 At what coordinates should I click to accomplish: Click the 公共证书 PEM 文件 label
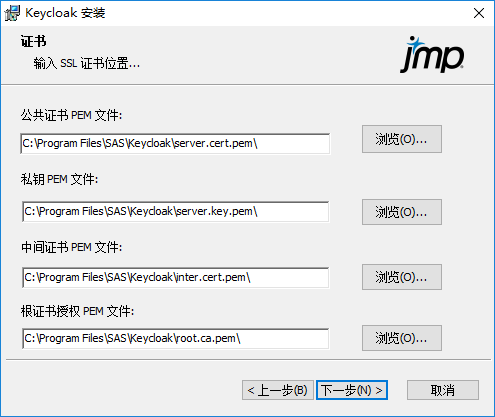(x=71, y=115)
